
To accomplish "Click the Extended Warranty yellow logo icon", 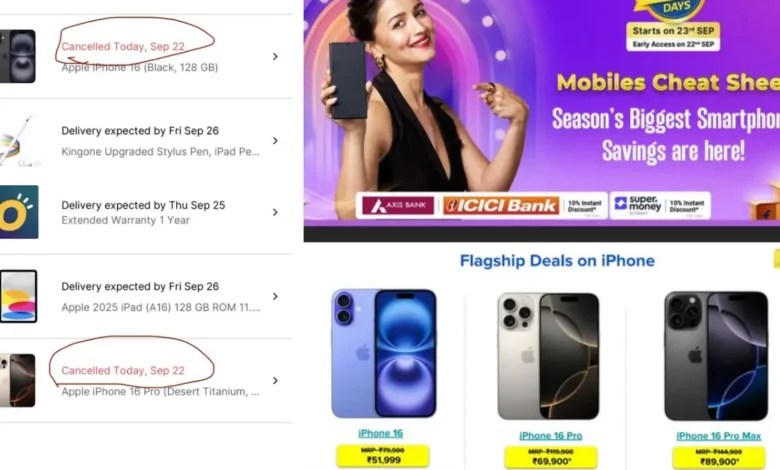I will [19, 212].
